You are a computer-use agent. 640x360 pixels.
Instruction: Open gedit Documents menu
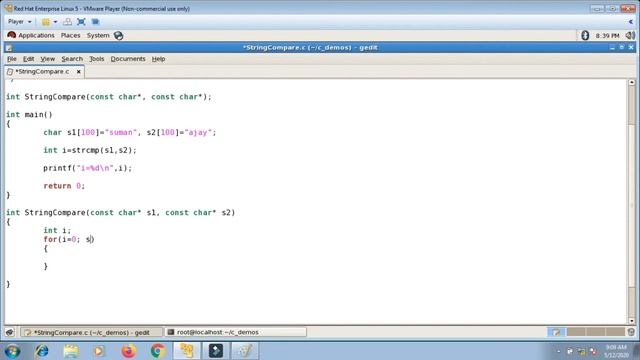[x=128, y=59]
